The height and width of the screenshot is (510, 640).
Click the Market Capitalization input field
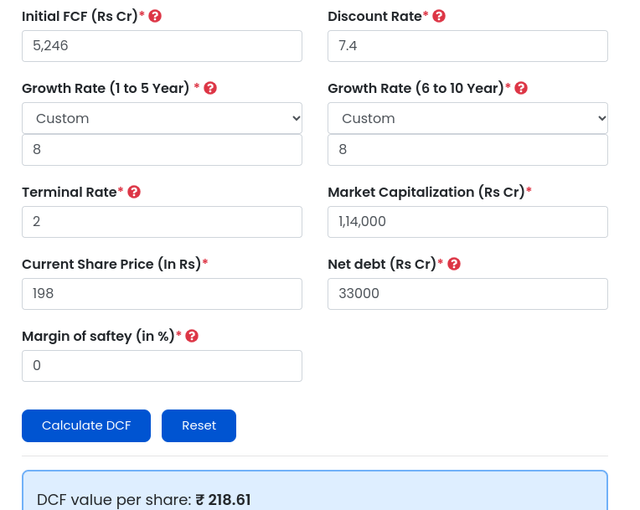click(467, 222)
